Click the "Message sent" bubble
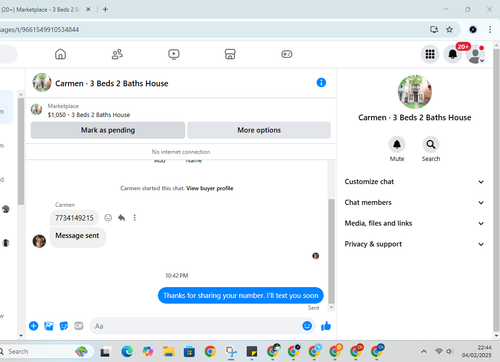The image size is (500, 362). pyautogui.click(x=77, y=236)
